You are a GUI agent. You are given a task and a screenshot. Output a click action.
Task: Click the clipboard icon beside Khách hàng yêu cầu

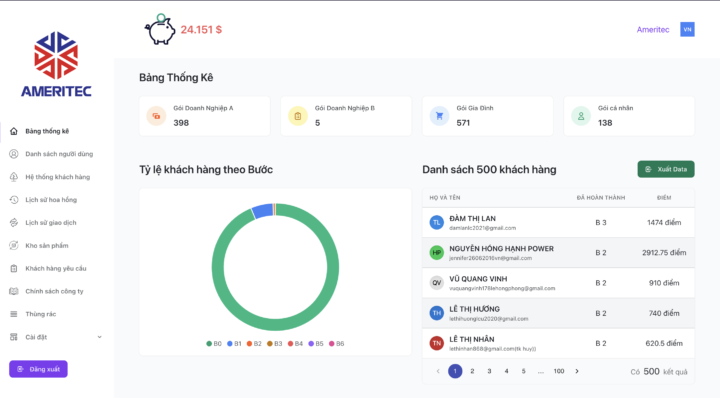coord(14,269)
